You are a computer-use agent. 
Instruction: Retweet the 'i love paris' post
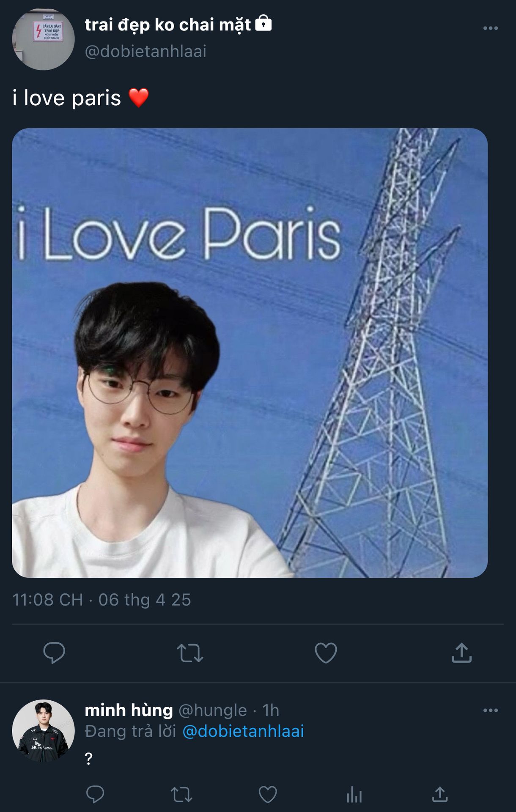190,653
